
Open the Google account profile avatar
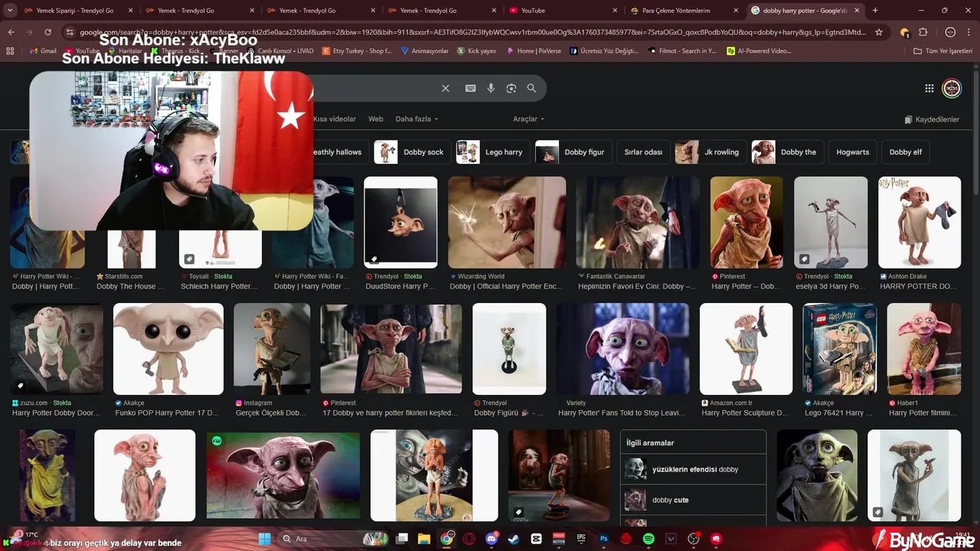point(951,88)
